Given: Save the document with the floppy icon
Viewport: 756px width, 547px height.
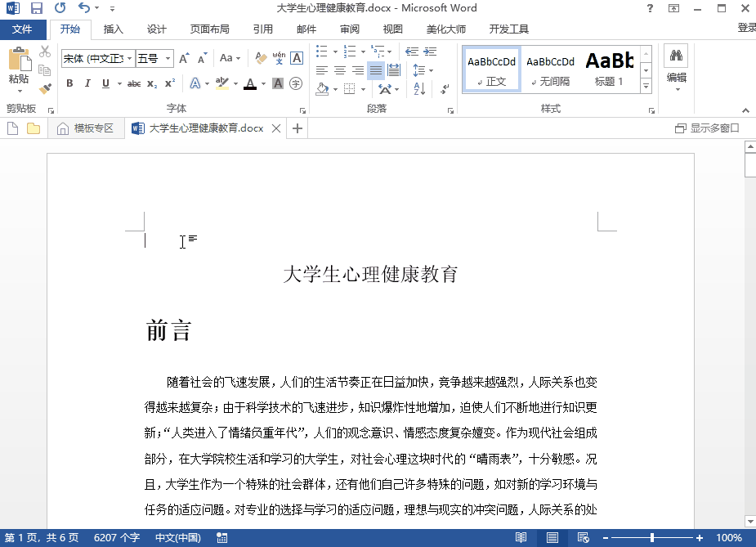Looking at the screenshot, I should pyautogui.click(x=37, y=8).
